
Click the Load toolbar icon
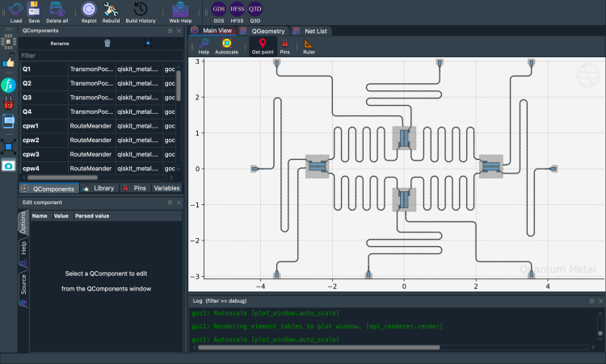pos(16,11)
